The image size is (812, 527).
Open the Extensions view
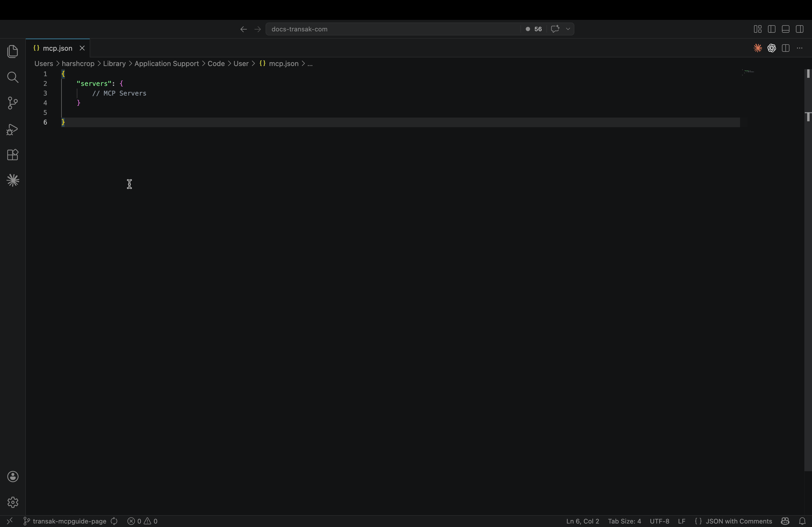[13, 155]
